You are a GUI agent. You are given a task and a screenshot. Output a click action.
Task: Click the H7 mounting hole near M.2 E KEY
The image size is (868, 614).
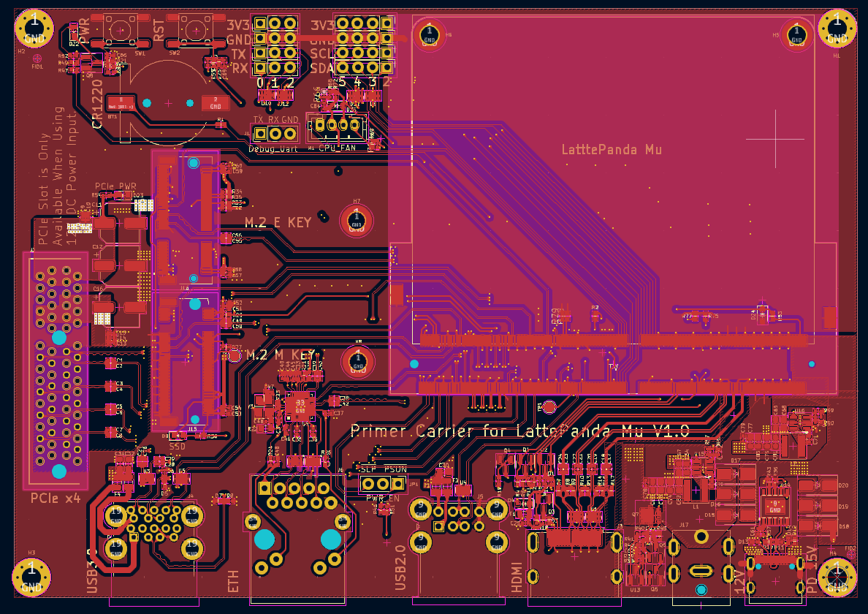coord(357,219)
